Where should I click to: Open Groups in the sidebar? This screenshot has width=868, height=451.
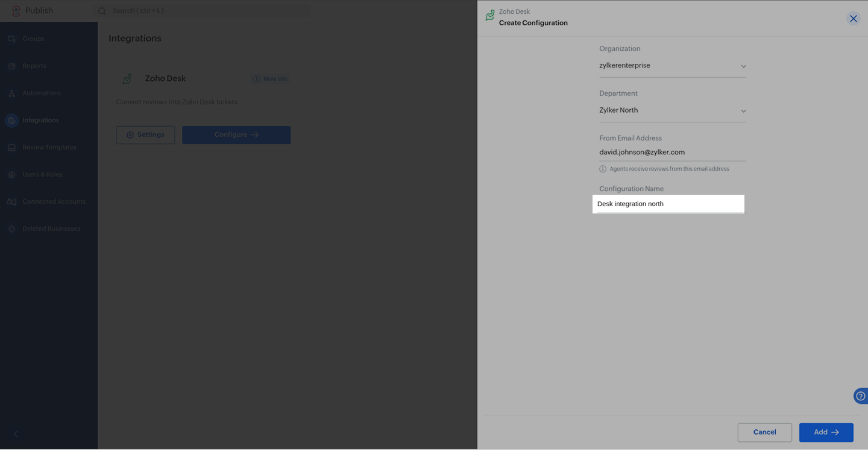pos(34,39)
